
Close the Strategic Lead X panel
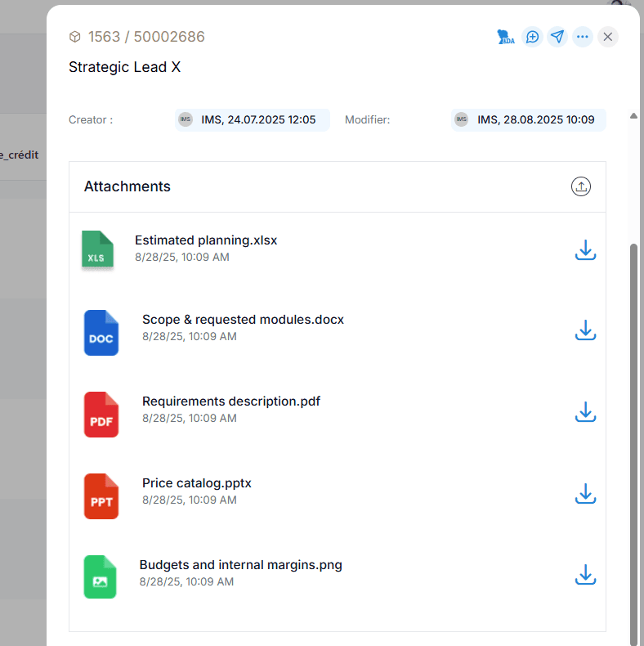click(607, 37)
